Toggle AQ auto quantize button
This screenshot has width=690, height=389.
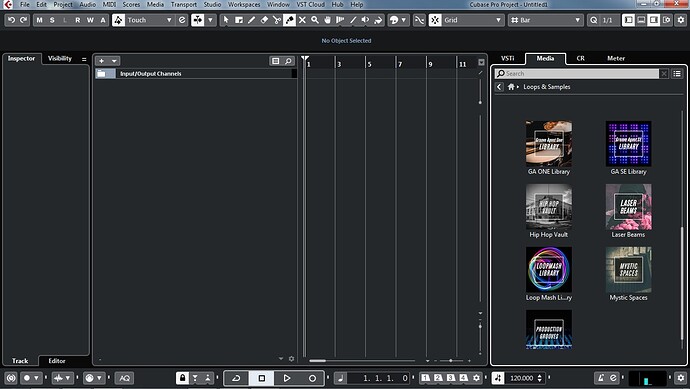click(x=125, y=378)
